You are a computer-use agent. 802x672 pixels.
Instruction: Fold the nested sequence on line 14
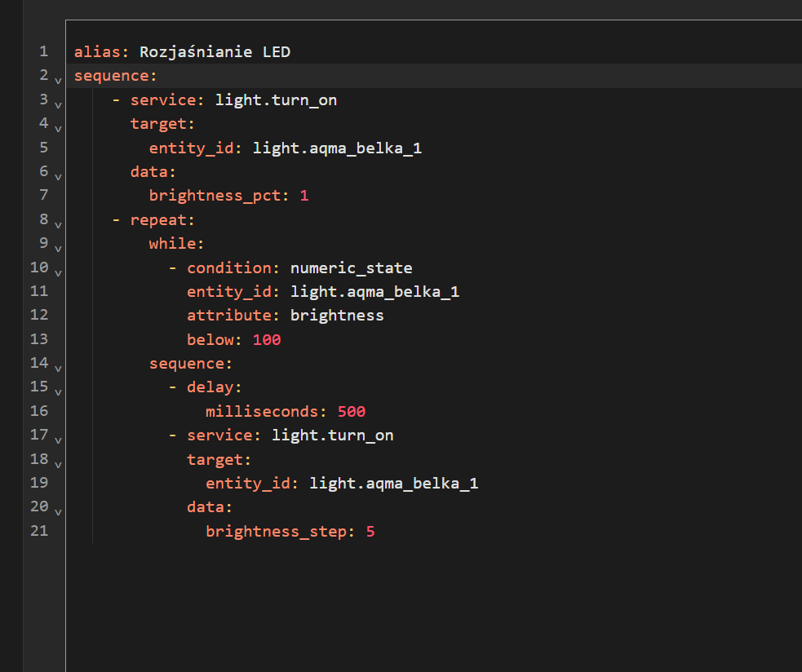[58, 367]
